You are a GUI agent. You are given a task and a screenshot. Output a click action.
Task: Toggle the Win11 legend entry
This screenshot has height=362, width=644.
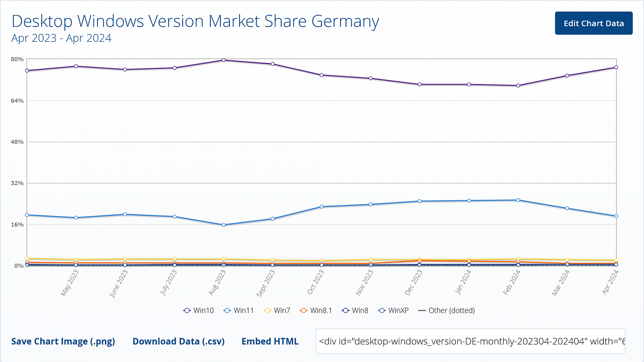click(238, 311)
